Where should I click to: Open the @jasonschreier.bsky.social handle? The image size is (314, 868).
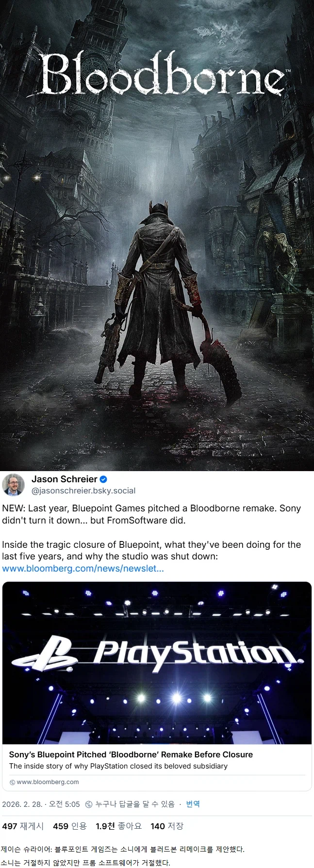(x=83, y=491)
